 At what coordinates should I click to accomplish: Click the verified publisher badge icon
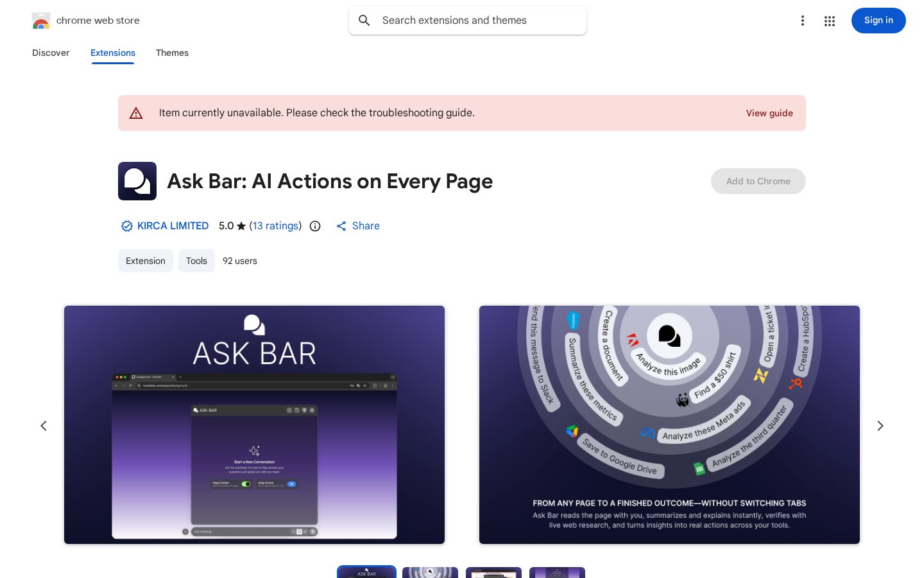click(x=127, y=226)
